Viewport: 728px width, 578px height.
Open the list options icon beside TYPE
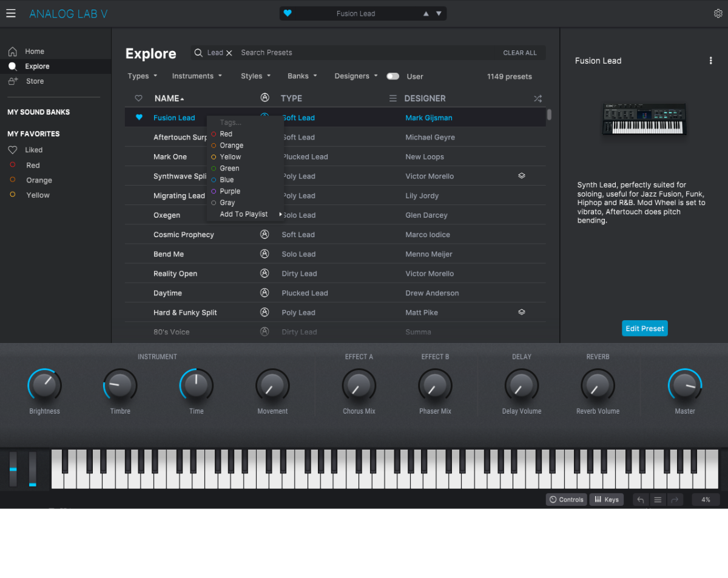pos(393,98)
